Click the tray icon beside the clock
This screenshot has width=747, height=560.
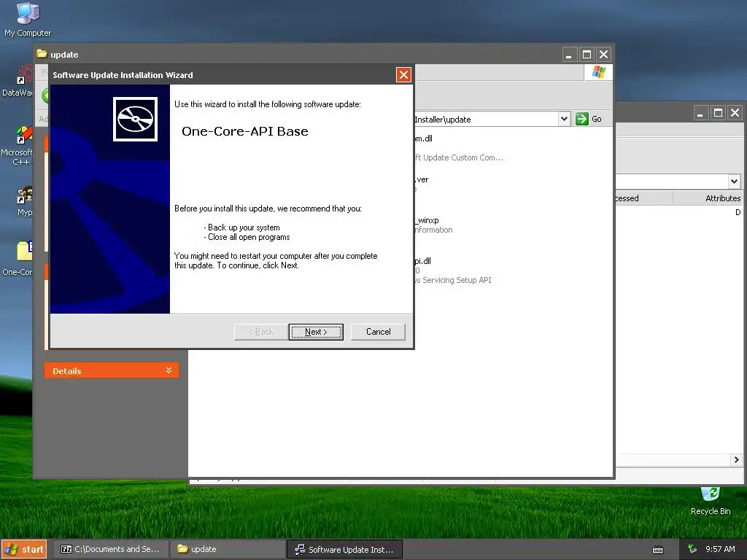pyautogui.click(x=692, y=549)
